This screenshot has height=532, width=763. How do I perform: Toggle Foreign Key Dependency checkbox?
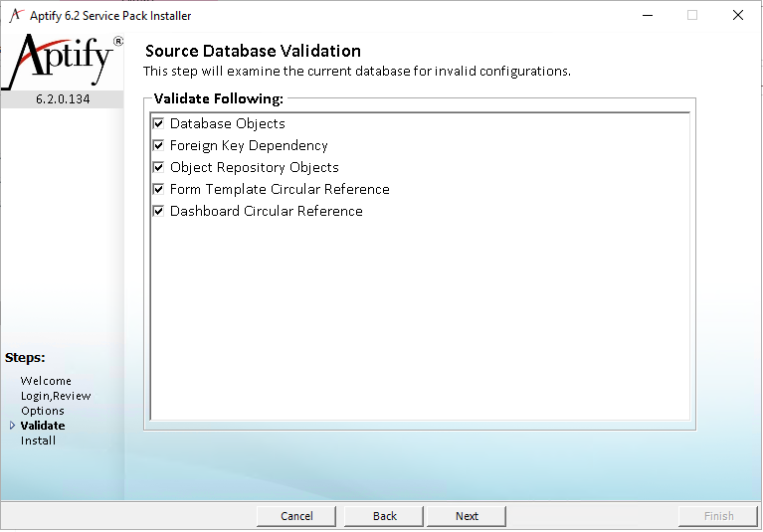[158, 145]
